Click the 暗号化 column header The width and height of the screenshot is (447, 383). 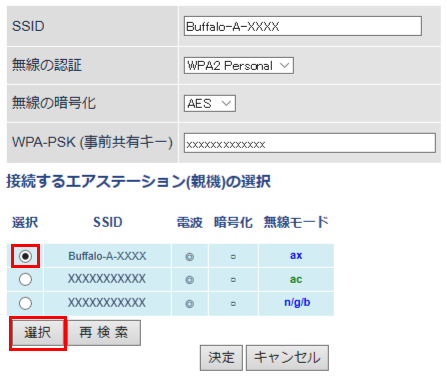coord(233,222)
